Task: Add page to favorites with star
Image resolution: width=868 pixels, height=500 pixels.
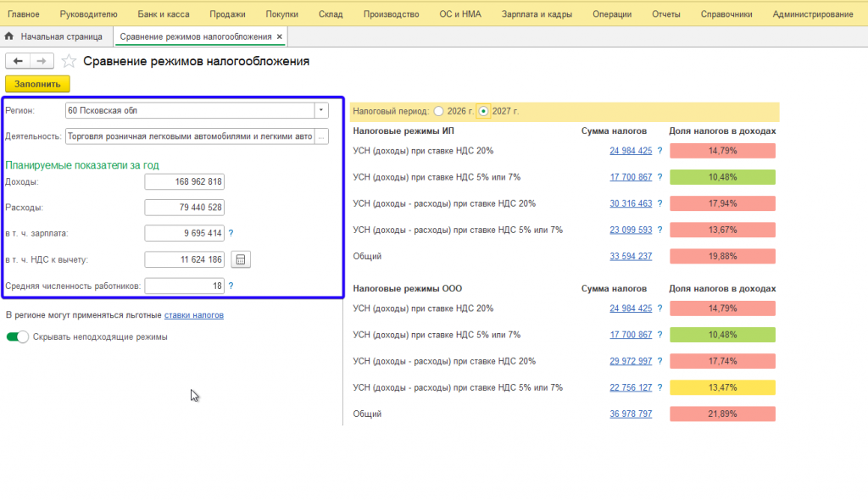Action: click(69, 61)
